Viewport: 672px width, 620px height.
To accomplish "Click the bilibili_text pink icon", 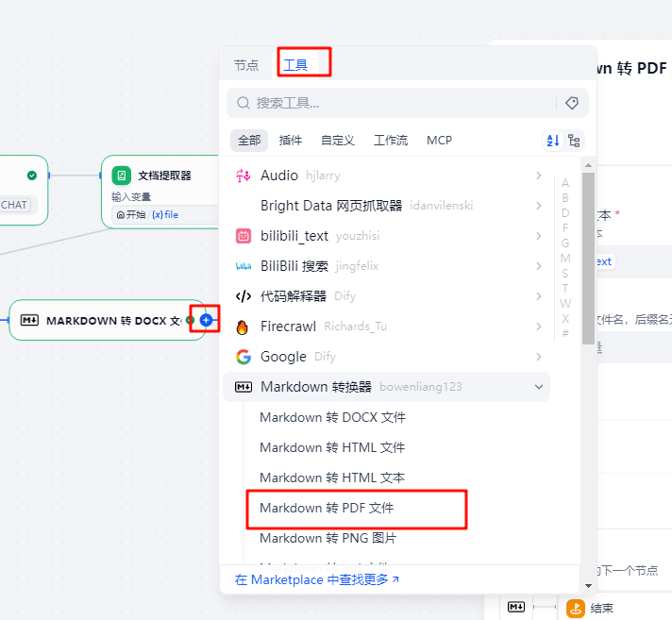I will (243, 236).
